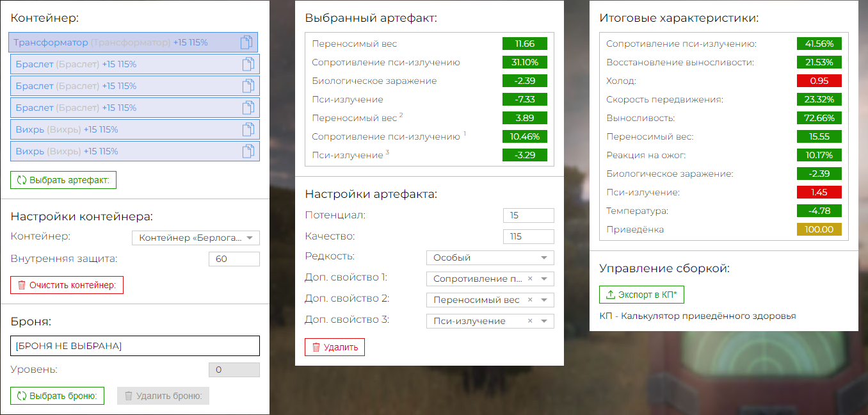Viewport: 868px width, 415px height.
Task: Click the red Удалить artifact button
Action: [x=335, y=347]
